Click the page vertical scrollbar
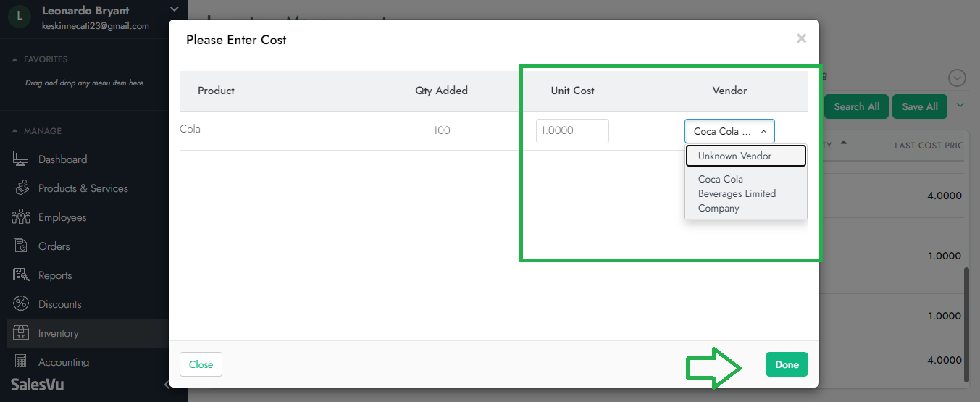Screen dimensions: 980x402 [968, 324]
